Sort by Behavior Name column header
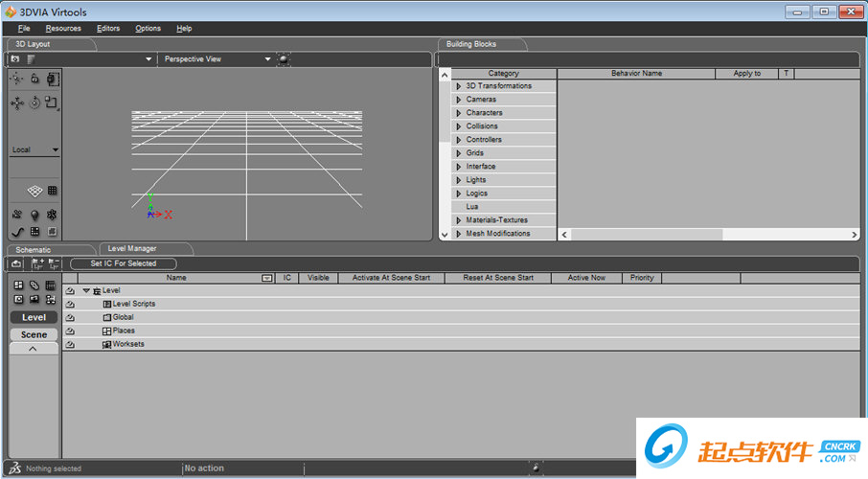 [x=636, y=73]
